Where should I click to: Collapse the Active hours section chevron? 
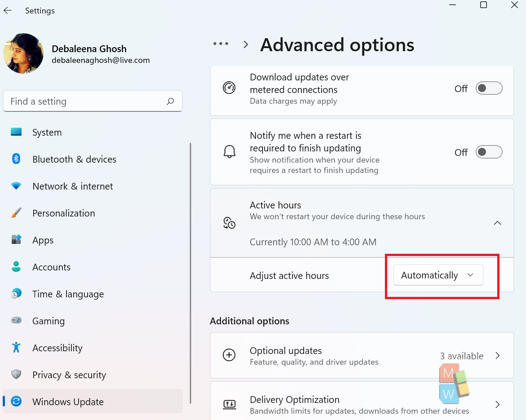pyautogui.click(x=498, y=223)
